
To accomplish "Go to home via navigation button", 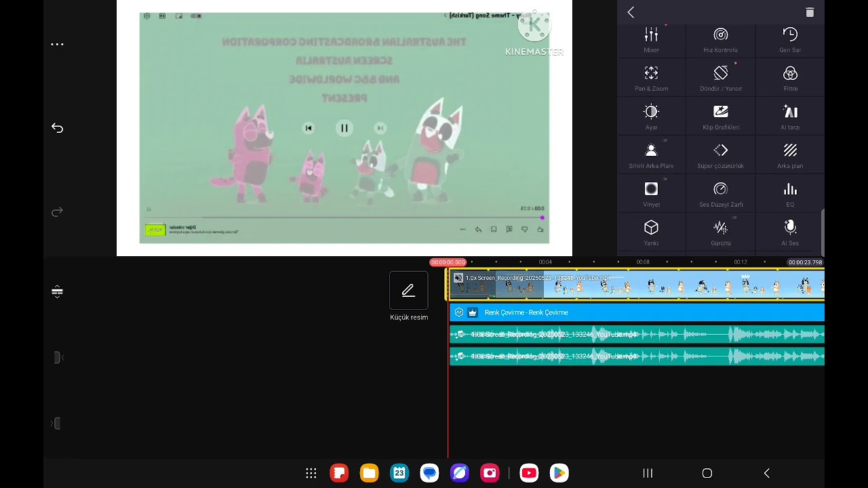I will (x=707, y=473).
